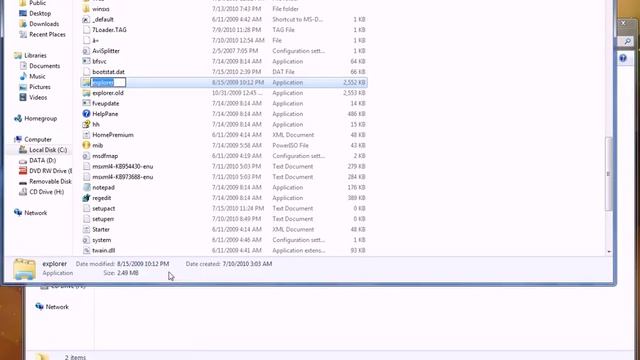Click the search magnifier in background window
The height and width of the screenshot is (360, 640).
click(x=627, y=41)
